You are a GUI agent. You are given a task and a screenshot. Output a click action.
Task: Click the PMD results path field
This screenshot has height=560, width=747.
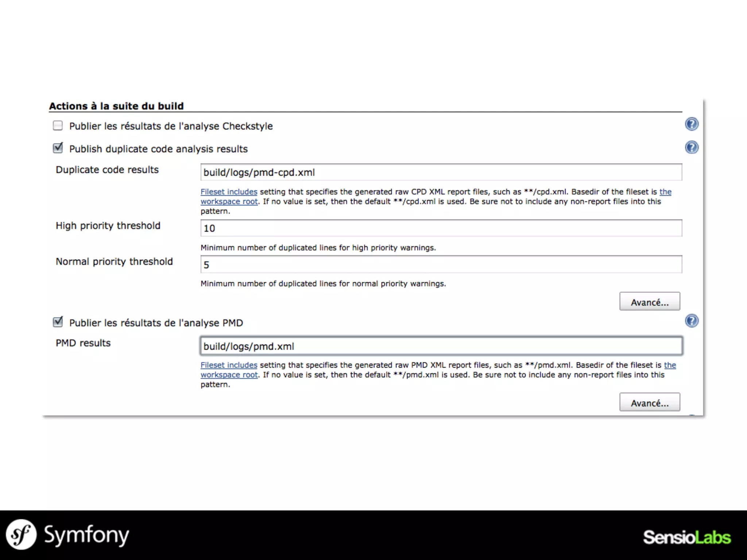(441, 346)
